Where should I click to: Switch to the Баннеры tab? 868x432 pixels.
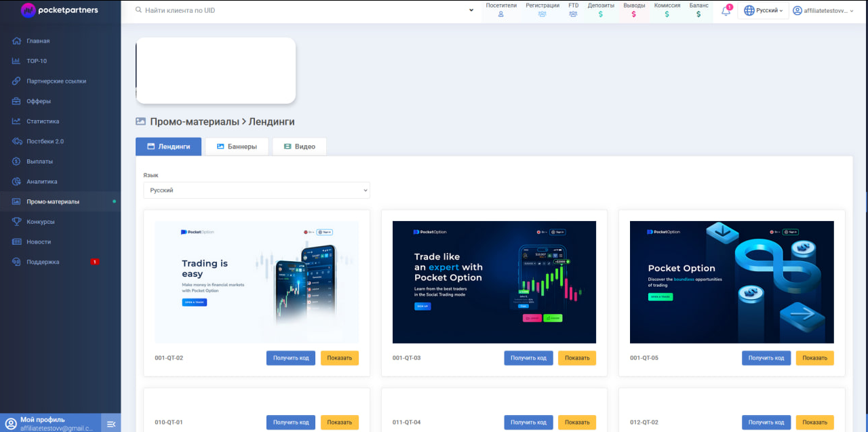237,146
